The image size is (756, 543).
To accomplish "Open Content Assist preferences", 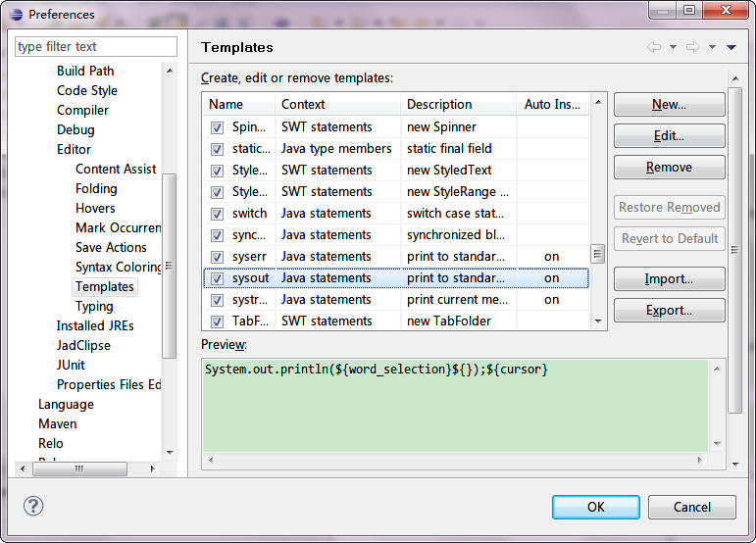I will click(116, 170).
